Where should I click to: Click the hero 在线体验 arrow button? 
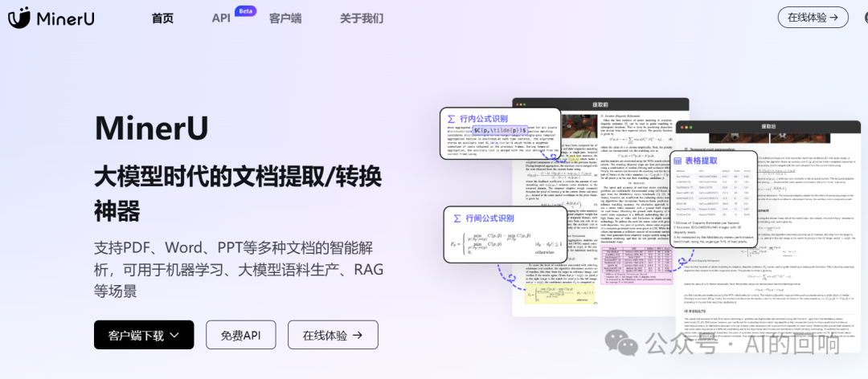point(333,335)
